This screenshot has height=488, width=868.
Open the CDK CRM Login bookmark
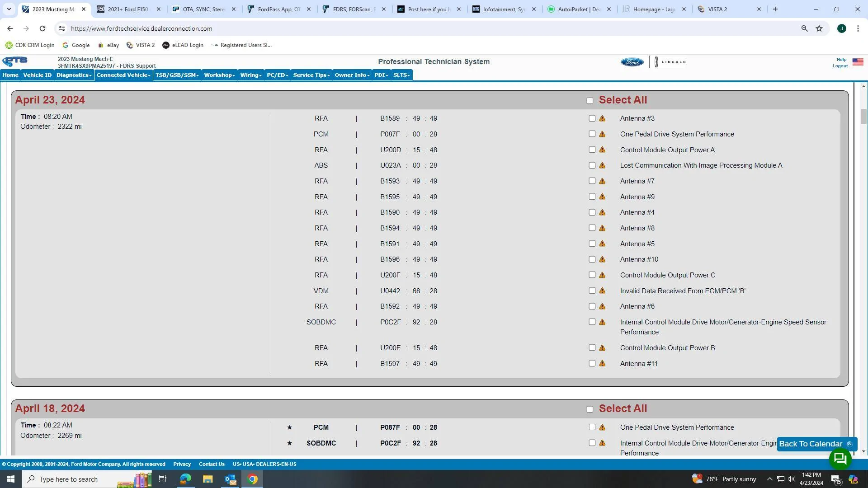click(30, 45)
